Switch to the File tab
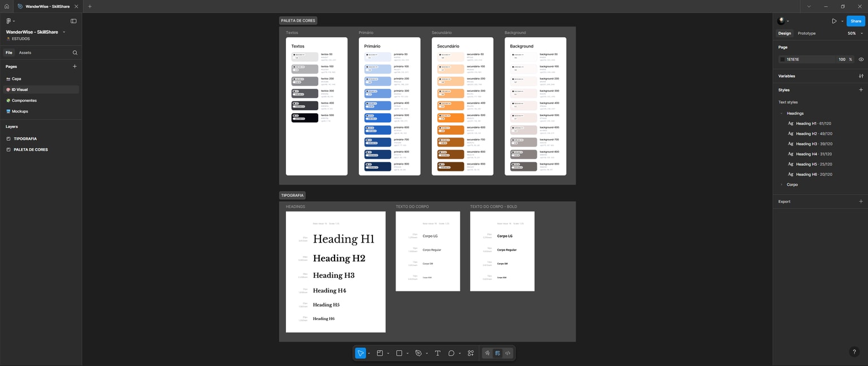The width and height of the screenshot is (868, 366). coord(9,53)
